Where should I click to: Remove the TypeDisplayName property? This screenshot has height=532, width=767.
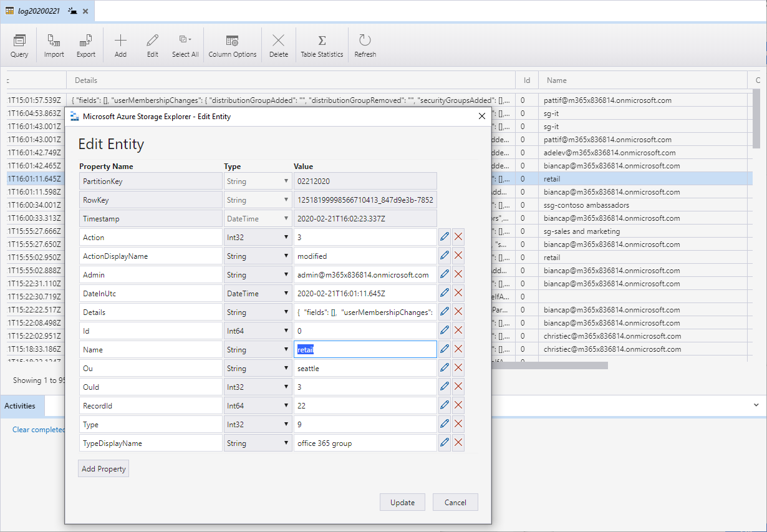click(458, 443)
